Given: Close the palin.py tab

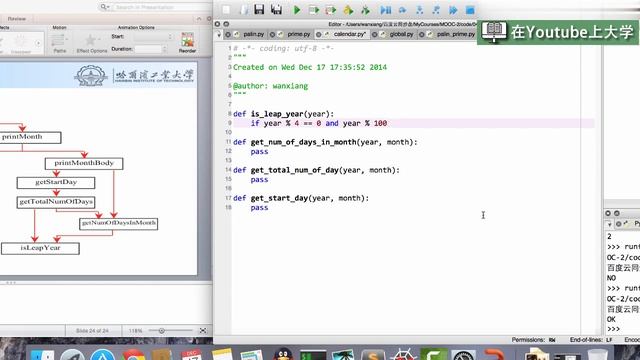Looking at the screenshot, I should 228,35.
